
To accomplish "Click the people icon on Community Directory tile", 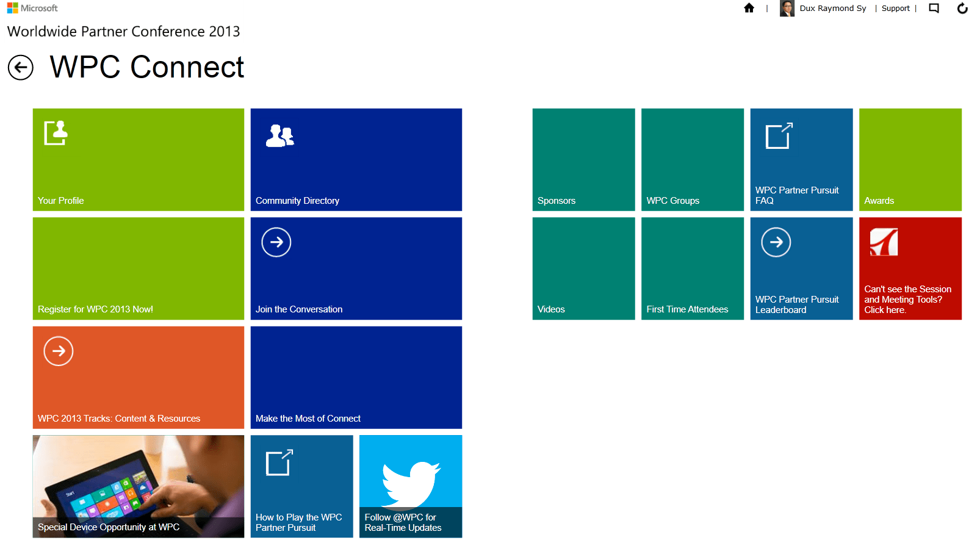I will [280, 135].
